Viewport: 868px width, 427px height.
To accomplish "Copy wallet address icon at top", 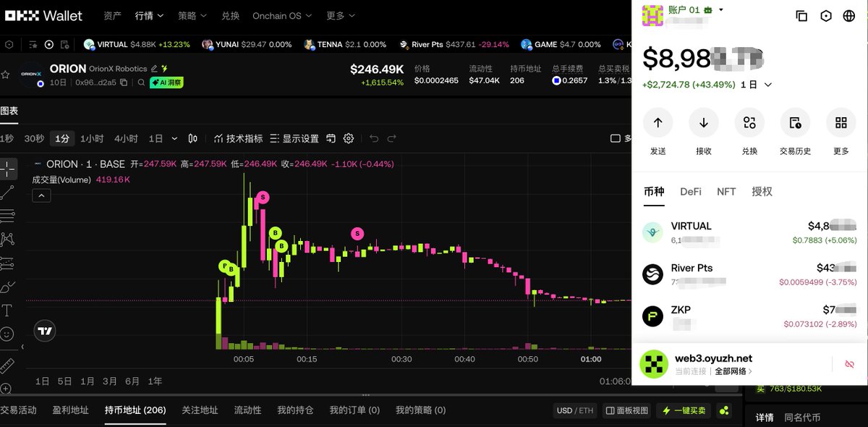I will point(801,16).
